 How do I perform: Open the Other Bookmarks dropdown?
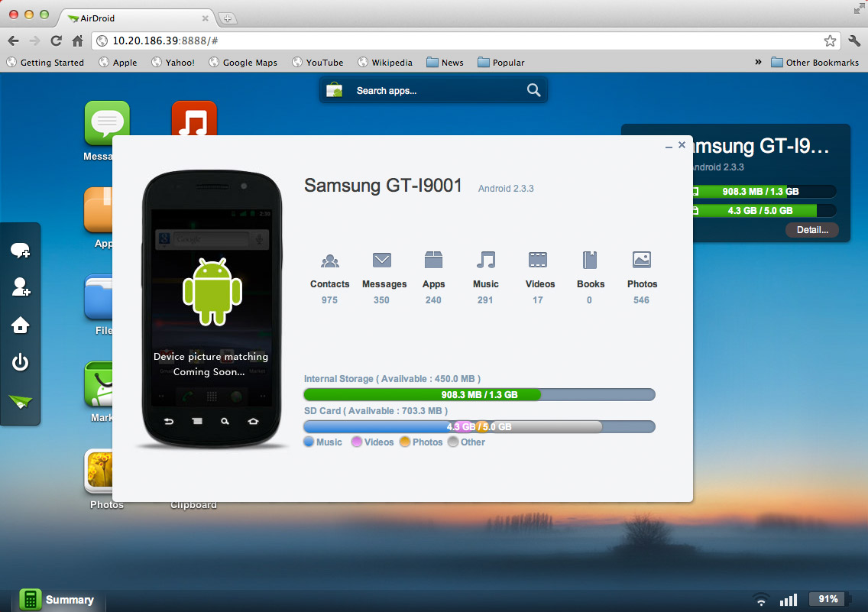pos(815,62)
